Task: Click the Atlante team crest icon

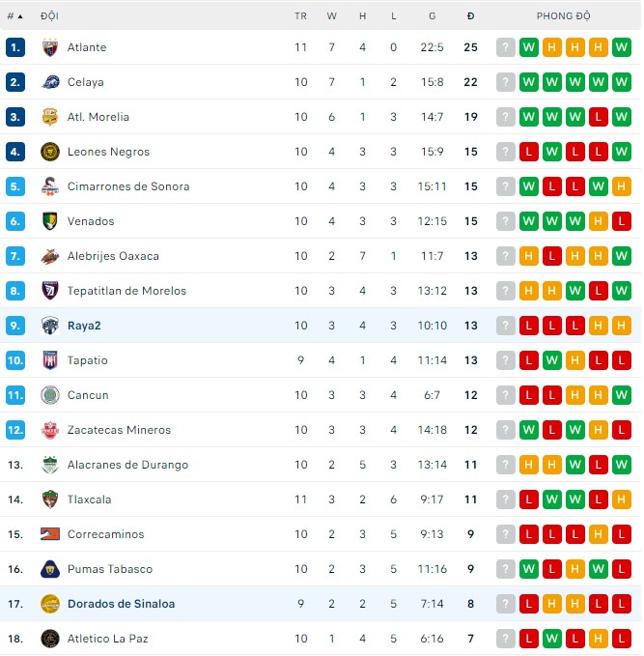Action: point(50,47)
